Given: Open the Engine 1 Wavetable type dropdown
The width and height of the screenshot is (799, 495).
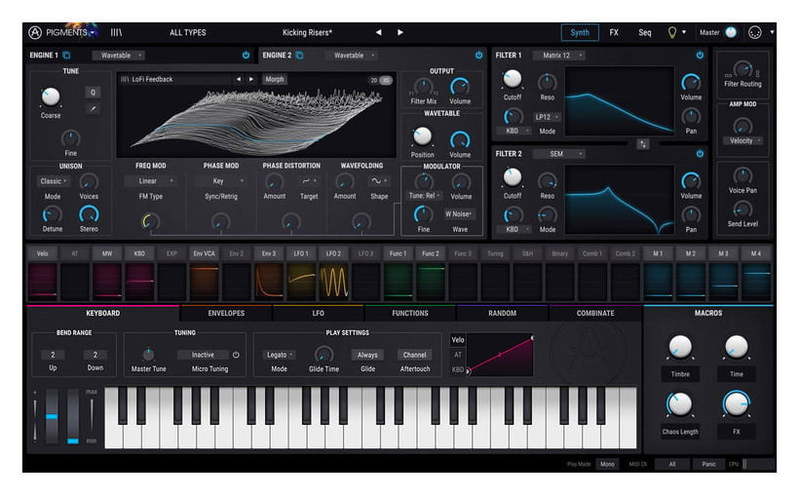Looking at the screenshot, I should [118, 56].
